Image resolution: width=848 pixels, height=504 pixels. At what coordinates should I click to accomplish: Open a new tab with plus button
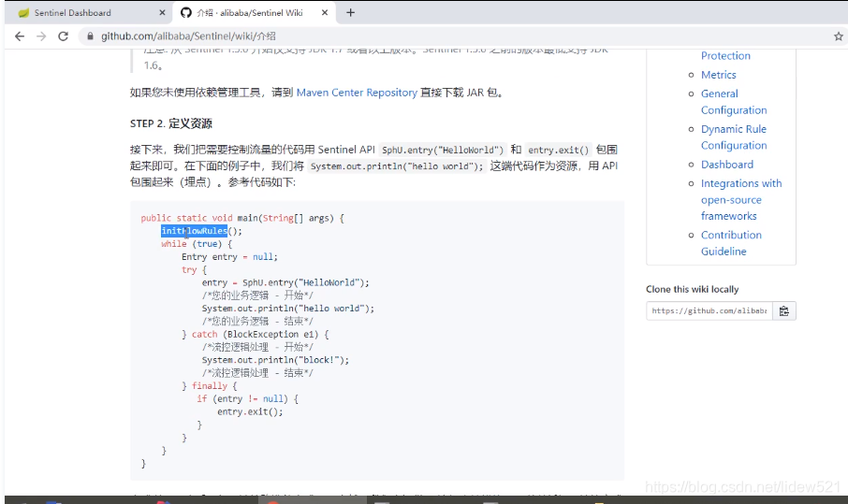point(350,12)
